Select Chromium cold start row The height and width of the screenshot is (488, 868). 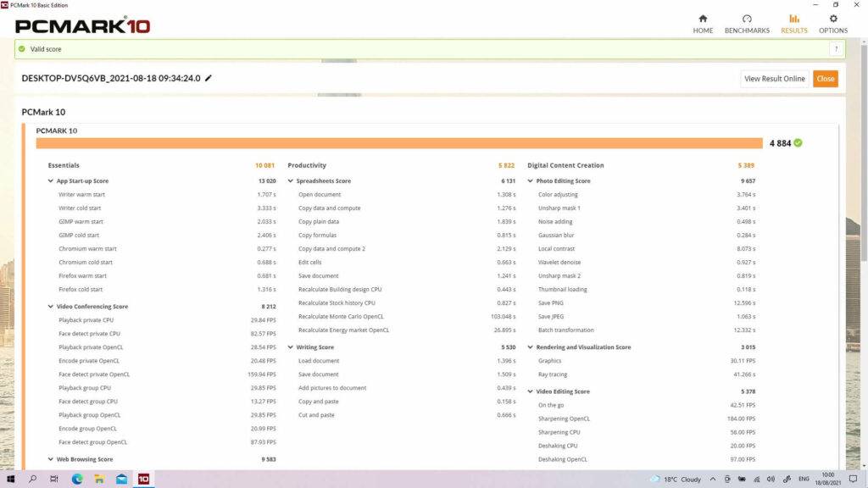167,263
